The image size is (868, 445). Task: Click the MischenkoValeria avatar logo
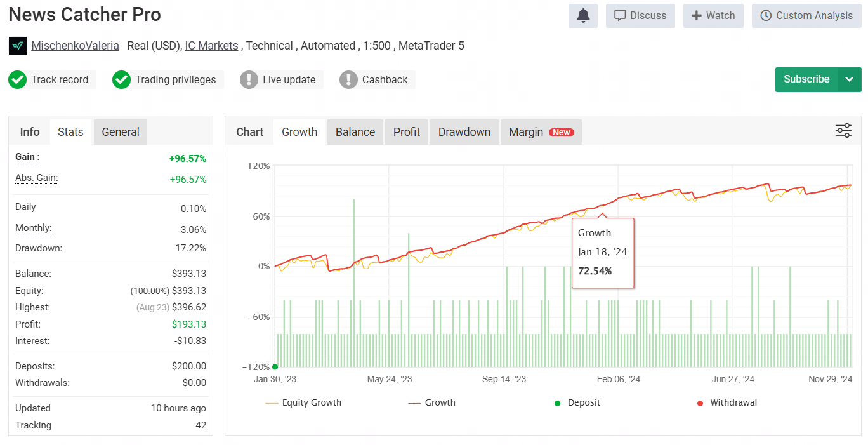pos(18,46)
